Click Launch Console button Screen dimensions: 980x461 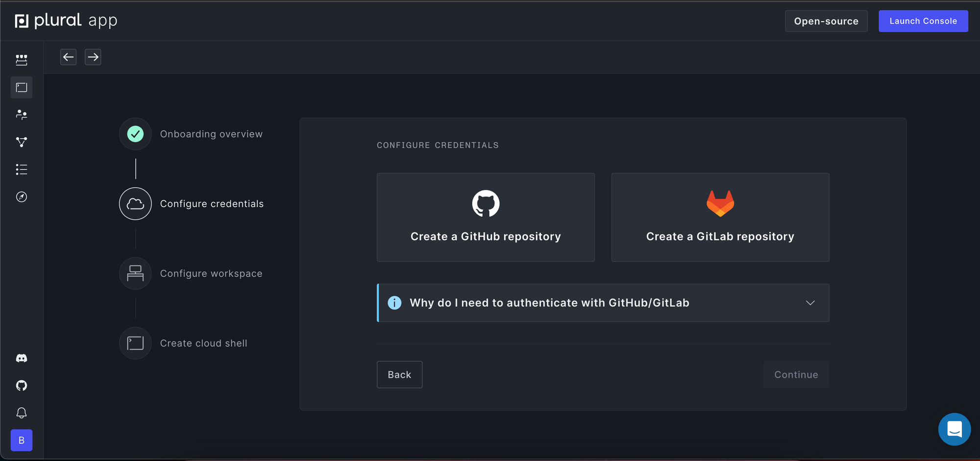(x=923, y=21)
